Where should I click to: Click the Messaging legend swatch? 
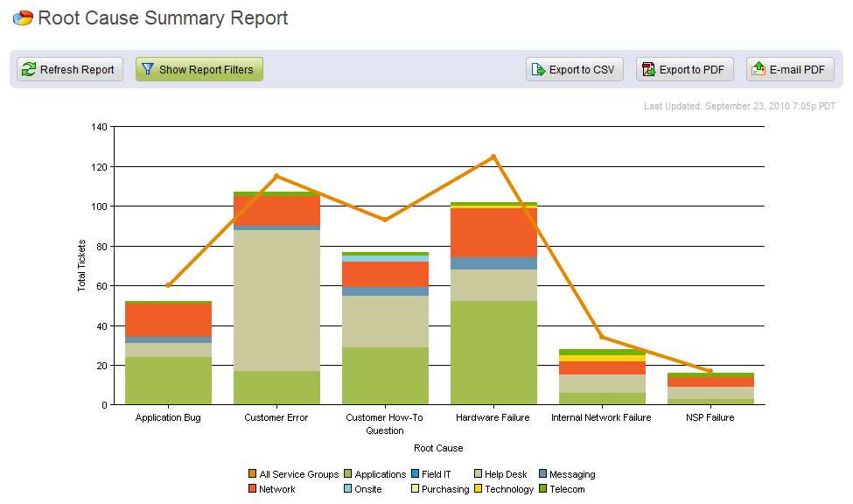[x=542, y=473]
